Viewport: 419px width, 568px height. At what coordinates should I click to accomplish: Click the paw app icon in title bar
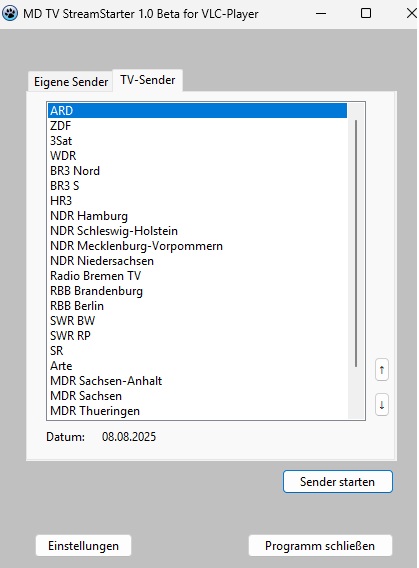coord(10,14)
